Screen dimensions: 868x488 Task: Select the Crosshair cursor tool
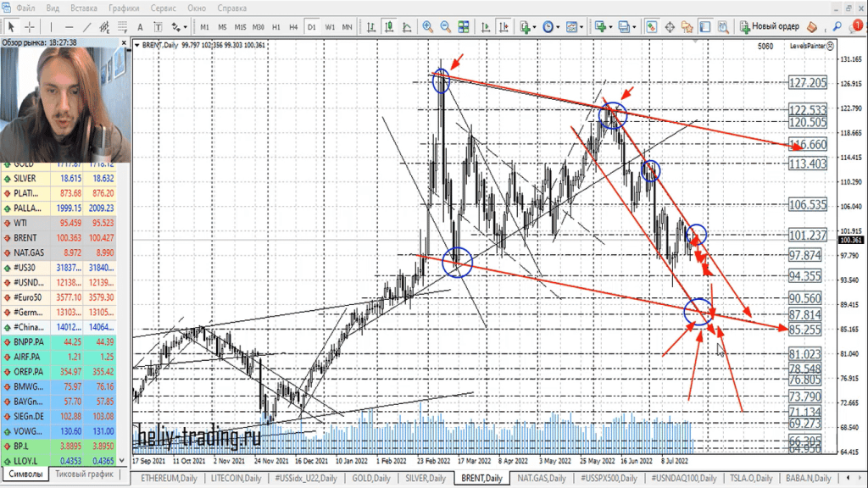[x=30, y=26]
